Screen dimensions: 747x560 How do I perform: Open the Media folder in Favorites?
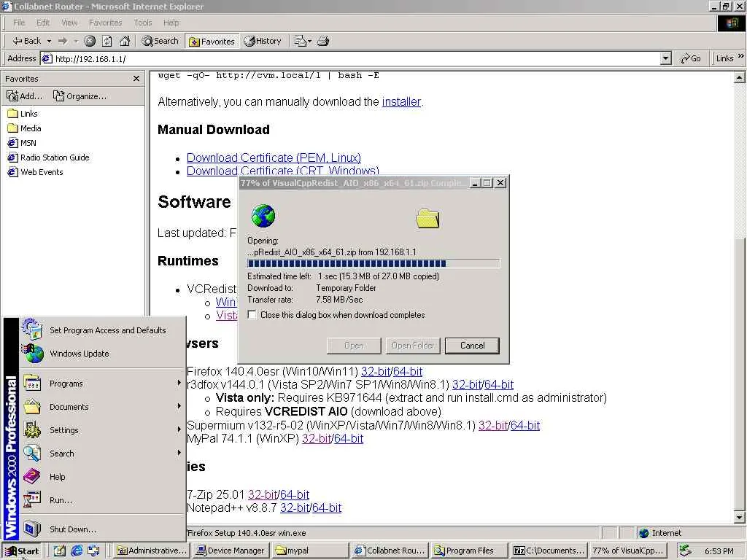(x=25, y=128)
